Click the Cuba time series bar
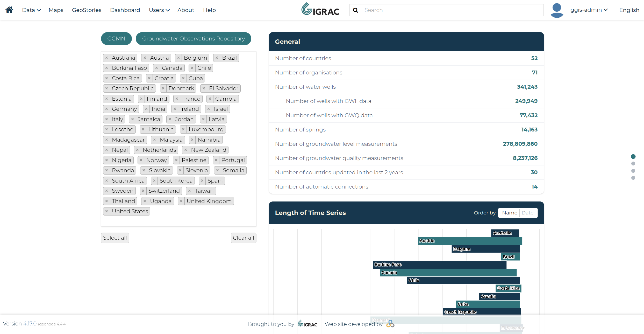This screenshot has width=644, height=334. click(x=488, y=304)
